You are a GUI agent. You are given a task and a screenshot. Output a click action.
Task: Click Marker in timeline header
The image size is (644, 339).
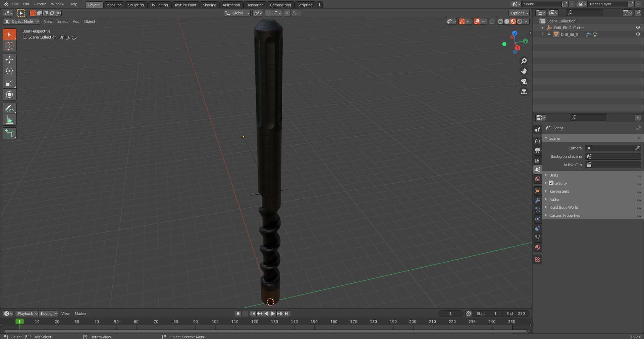[80, 314]
